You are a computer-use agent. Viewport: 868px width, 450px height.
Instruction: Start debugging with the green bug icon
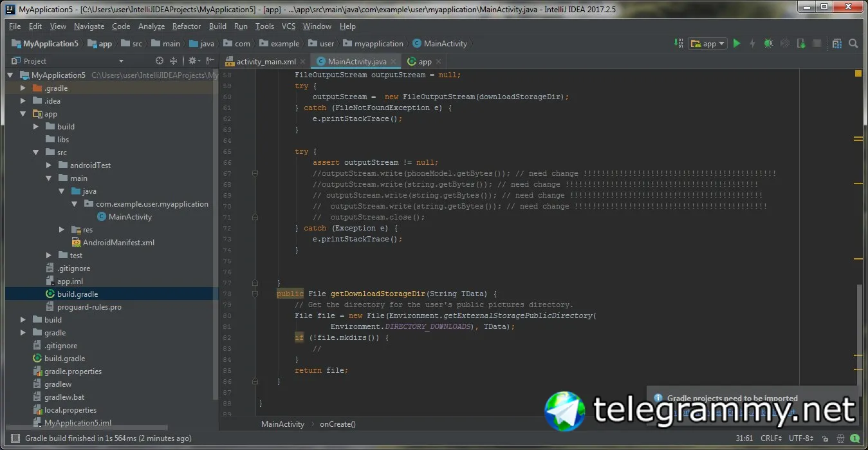click(768, 44)
